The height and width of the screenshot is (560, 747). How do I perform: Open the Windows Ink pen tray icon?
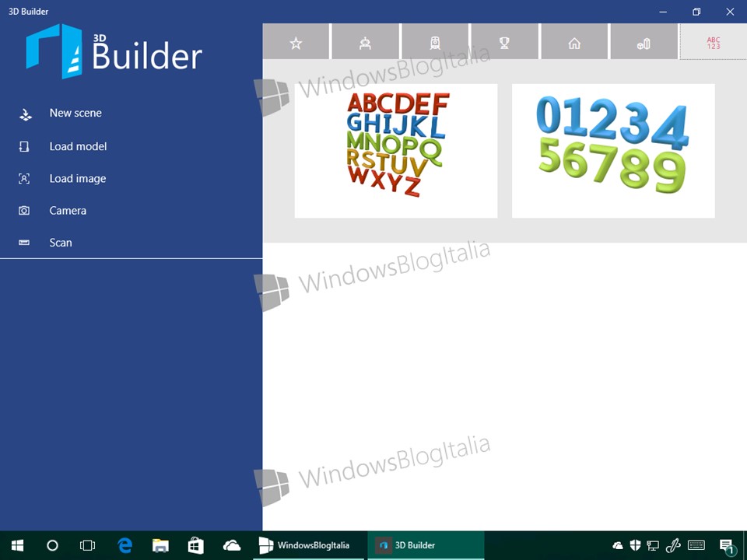(672, 545)
